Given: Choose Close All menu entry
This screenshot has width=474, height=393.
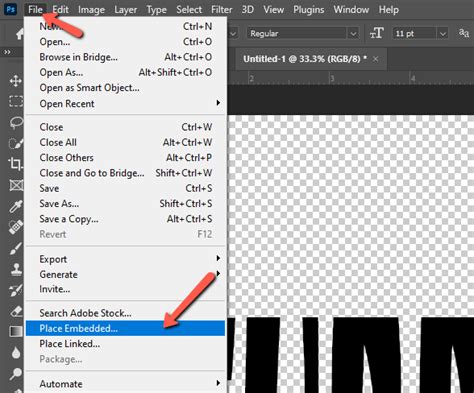Looking at the screenshot, I should coord(126,142).
